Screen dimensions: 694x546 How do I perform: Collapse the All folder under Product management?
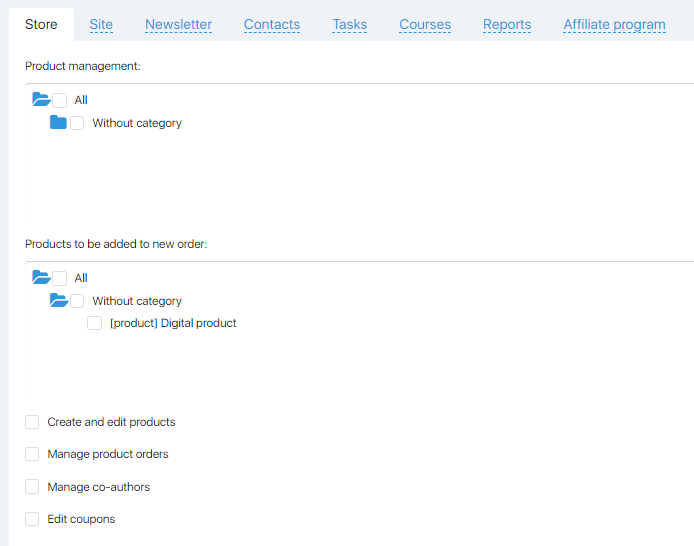(41, 100)
